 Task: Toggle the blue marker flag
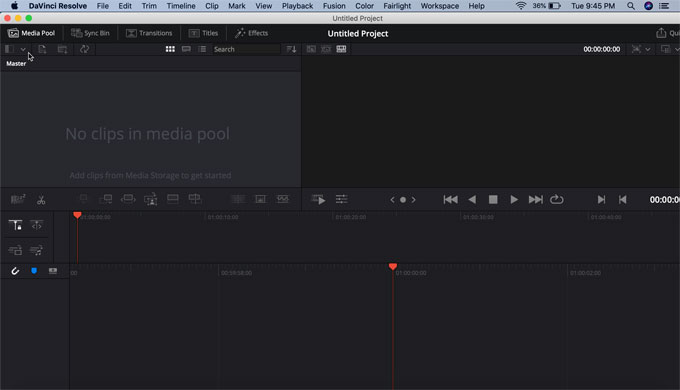pyautogui.click(x=34, y=271)
